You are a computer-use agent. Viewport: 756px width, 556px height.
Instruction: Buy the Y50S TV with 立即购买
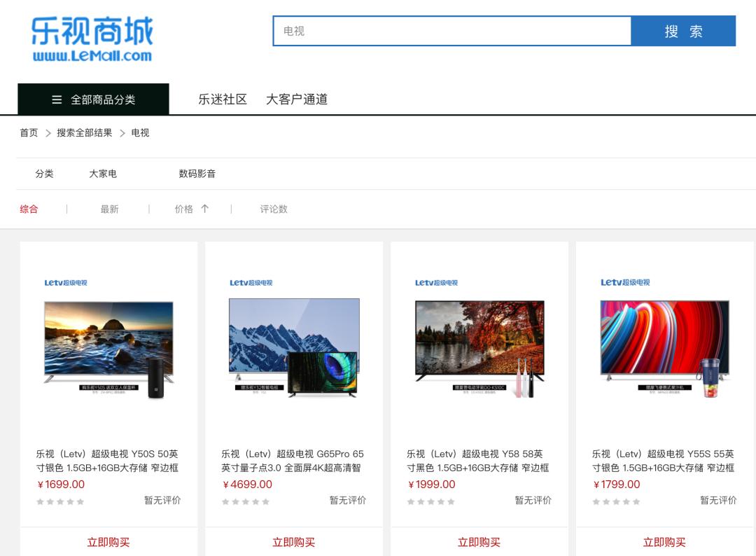[108, 542]
